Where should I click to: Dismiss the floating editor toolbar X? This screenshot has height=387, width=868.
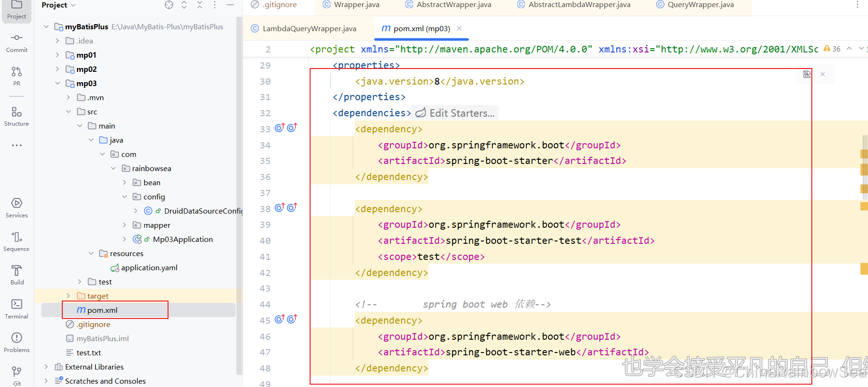pos(823,74)
